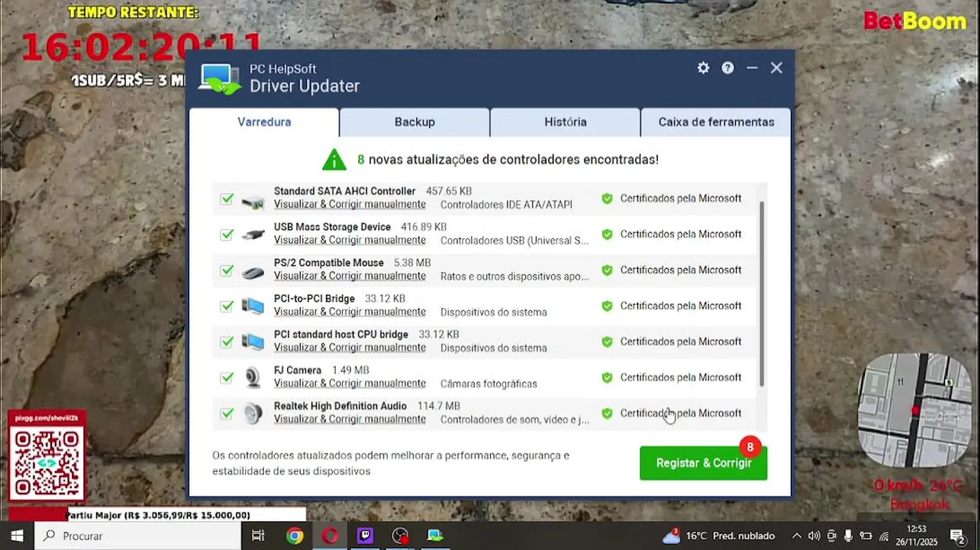Click the USB Mass Storage Device icon
Viewport: 980px width, 550px height.
(x=253, y=235)
